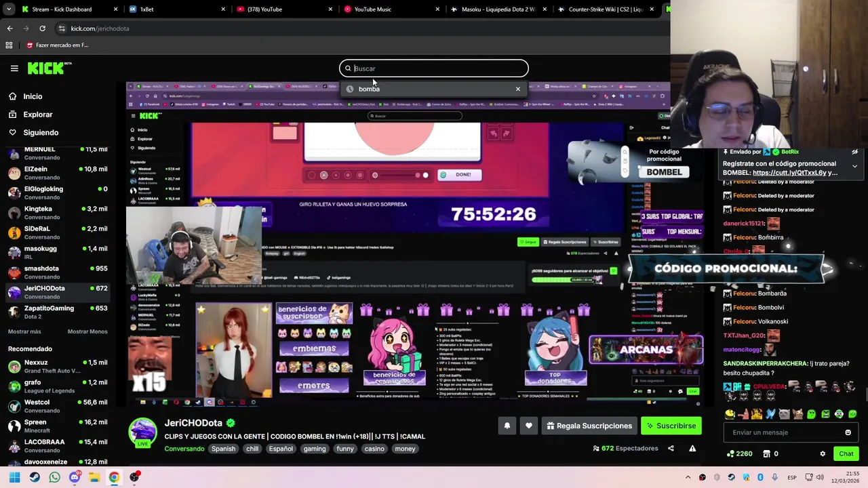Click the Regala Suscripciones button

589,426
